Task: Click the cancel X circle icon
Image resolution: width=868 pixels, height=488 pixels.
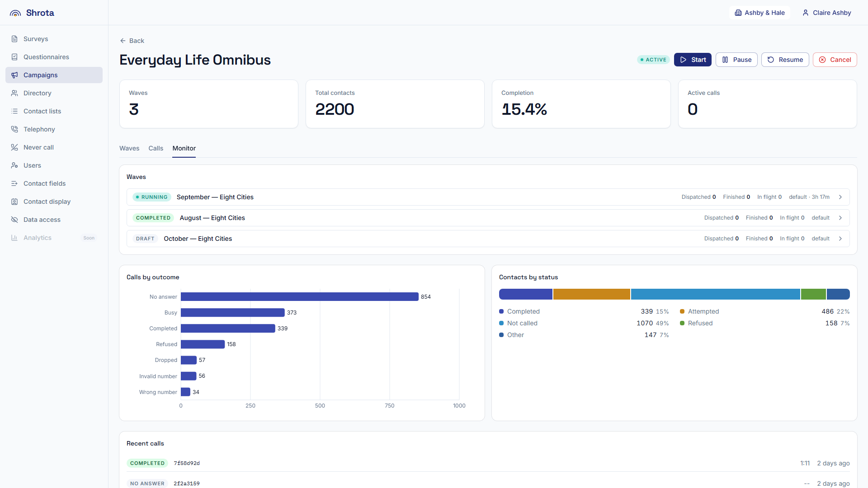Action: coord(822,60)
